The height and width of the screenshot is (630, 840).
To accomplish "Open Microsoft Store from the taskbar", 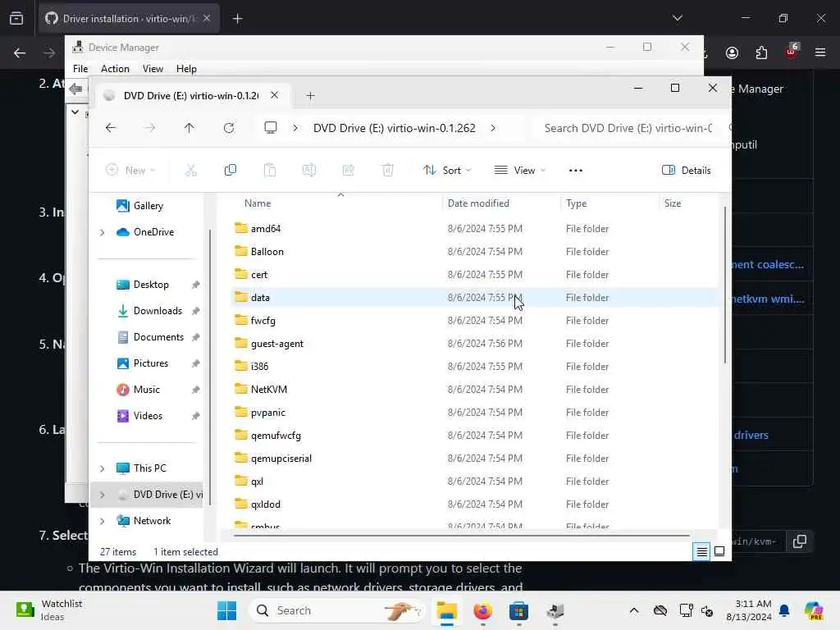I will coord(518,610).
